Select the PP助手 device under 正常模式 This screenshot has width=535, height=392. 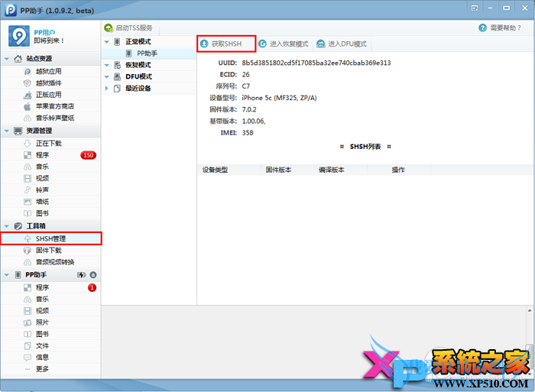[149, 53]
